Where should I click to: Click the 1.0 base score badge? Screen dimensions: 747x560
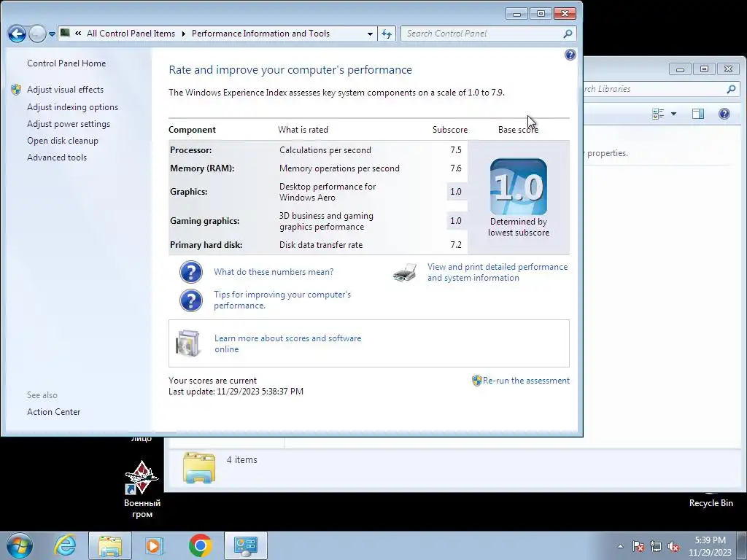[519, 187]
